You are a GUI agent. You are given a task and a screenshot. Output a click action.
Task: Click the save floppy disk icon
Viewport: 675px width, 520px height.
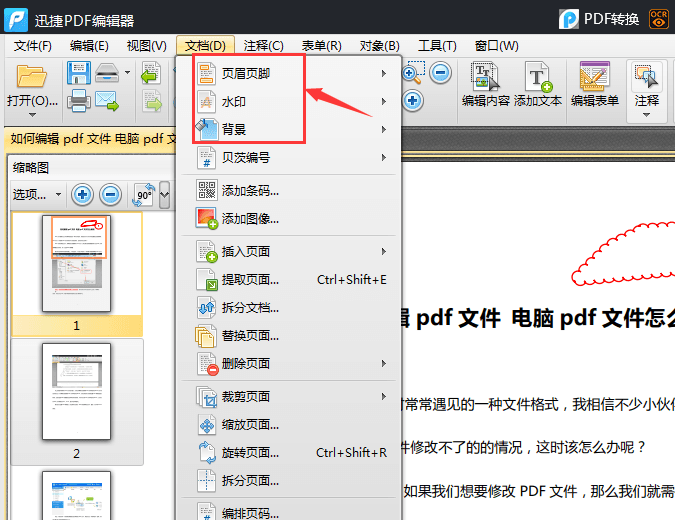pos(79,73)
